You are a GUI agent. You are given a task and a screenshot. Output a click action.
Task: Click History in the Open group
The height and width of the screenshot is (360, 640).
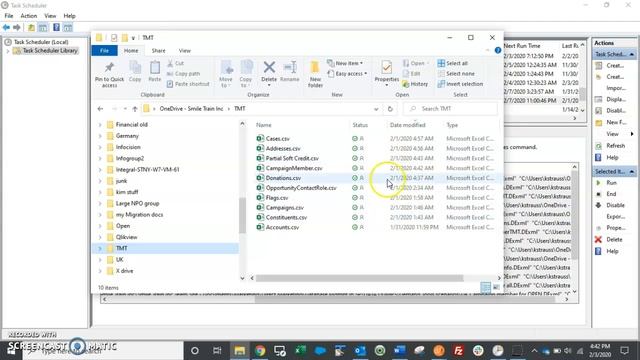tap(415, 84)
